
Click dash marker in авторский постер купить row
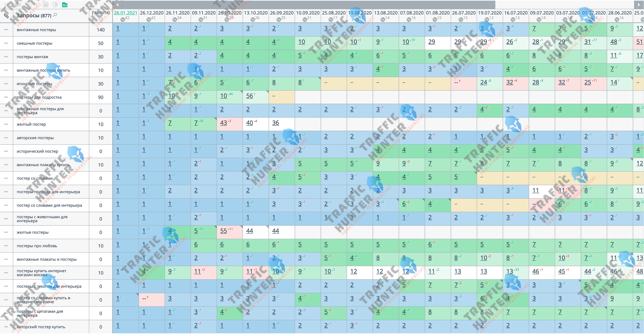[6, 327]
